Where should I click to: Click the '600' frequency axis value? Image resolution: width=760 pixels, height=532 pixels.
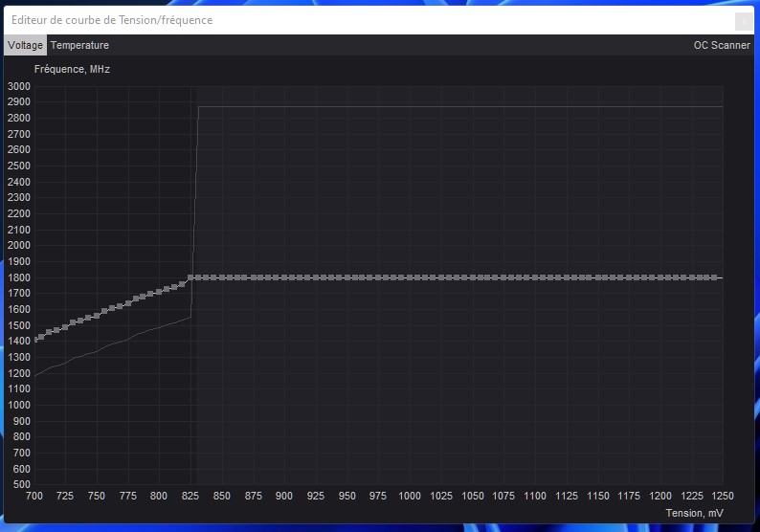[22, 469]
